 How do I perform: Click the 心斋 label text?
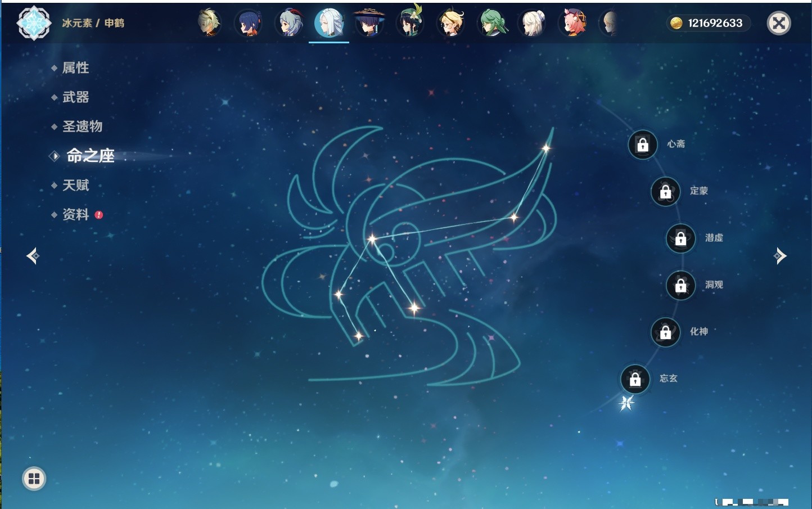coord(676,144)
